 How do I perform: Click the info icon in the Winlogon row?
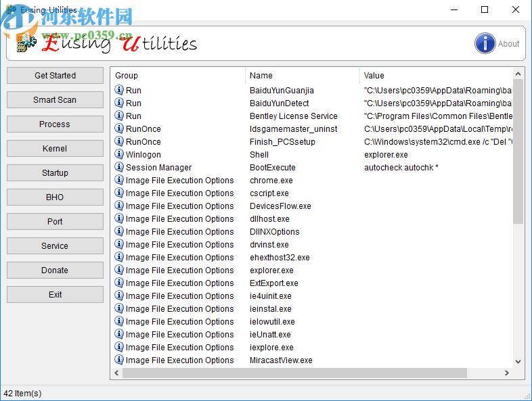118,154
